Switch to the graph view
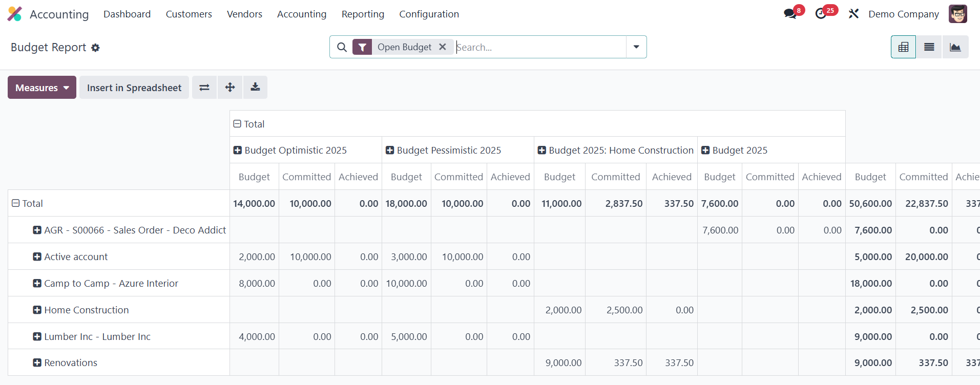The image size is (980, 385). pos(955,47)
